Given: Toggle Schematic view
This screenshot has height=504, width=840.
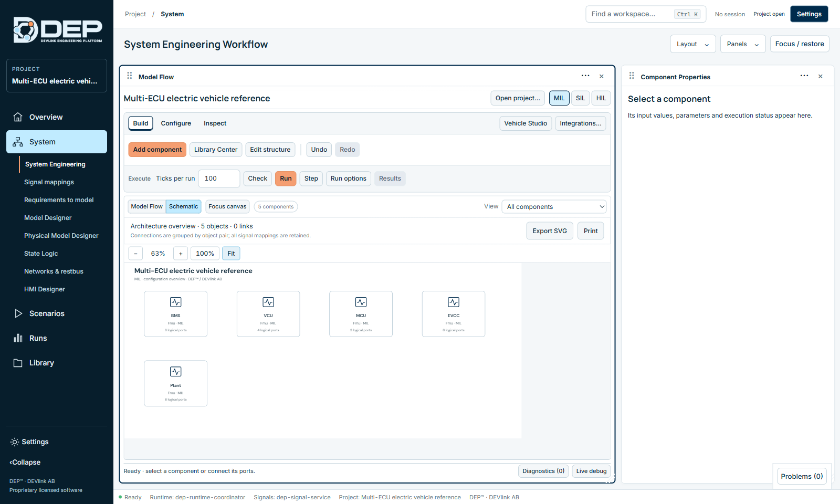Looking at the screenshot, I should pos(184,207).
